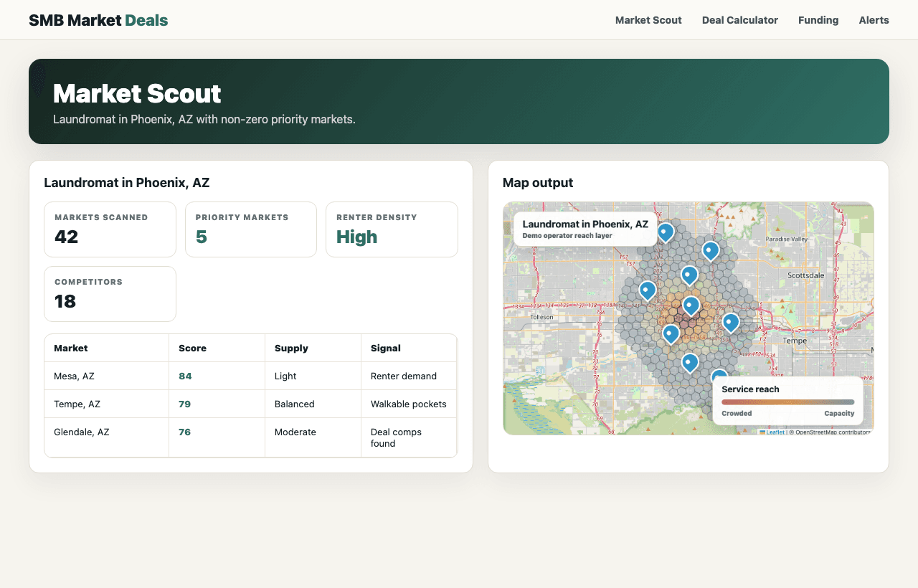
Task: Click the score 76 for Glendale
Action: pyautogui.click(x=185, y=432)
